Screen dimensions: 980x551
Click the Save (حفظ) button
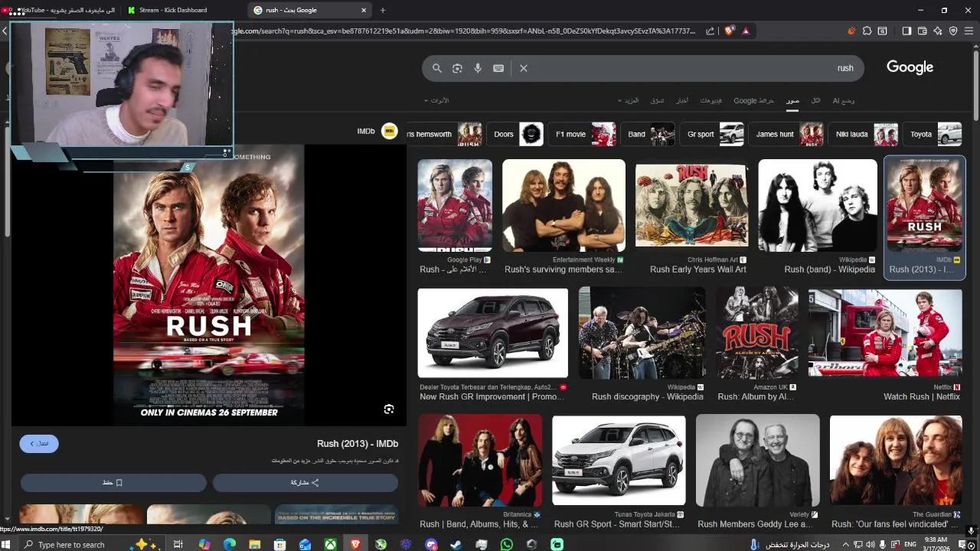(113, 483)
